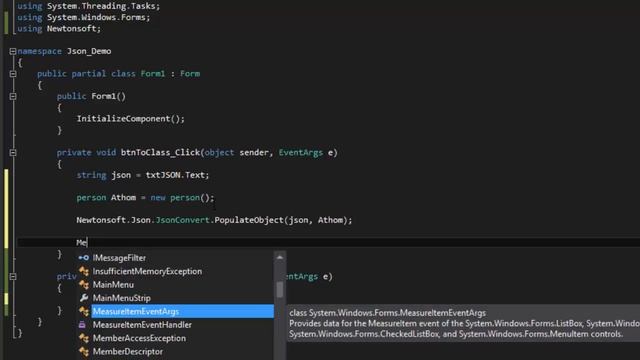
Task: Choose IMessageFilter from the autocomplete list
Action: tap(119, 258)
